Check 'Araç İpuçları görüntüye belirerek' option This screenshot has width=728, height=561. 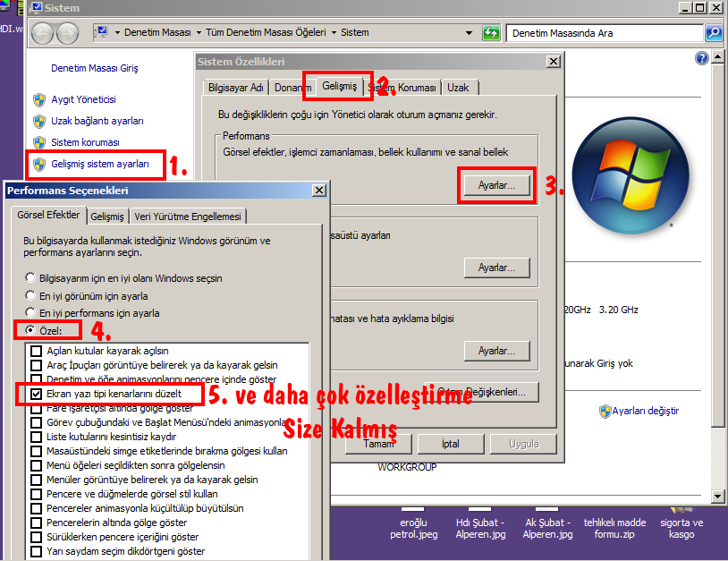point(36,365)
